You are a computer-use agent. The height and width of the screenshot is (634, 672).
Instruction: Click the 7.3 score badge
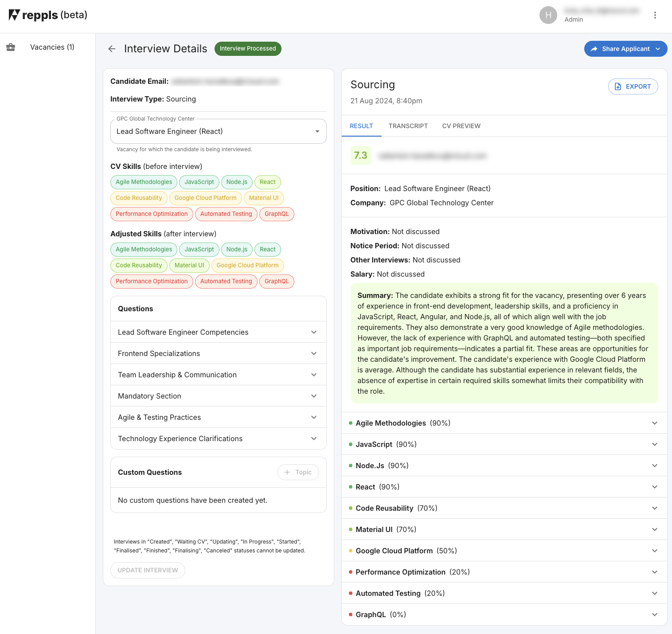[x=360, y=156]
